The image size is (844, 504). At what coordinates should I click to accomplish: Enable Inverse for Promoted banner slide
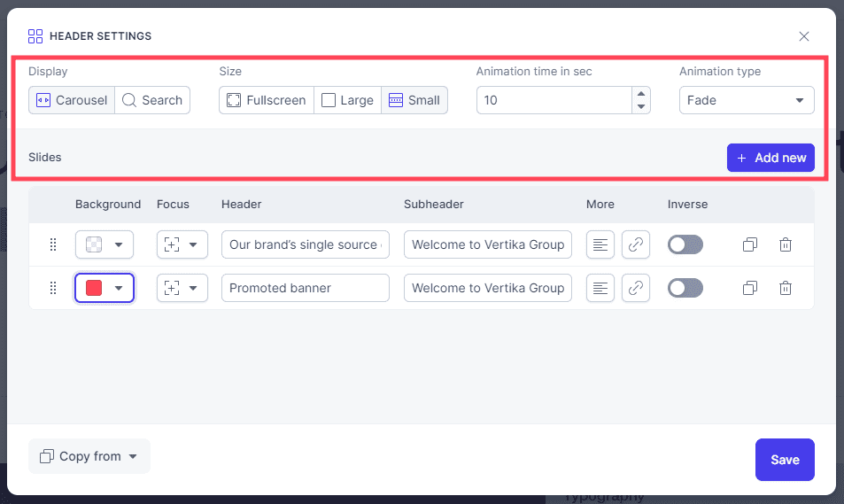685,288
